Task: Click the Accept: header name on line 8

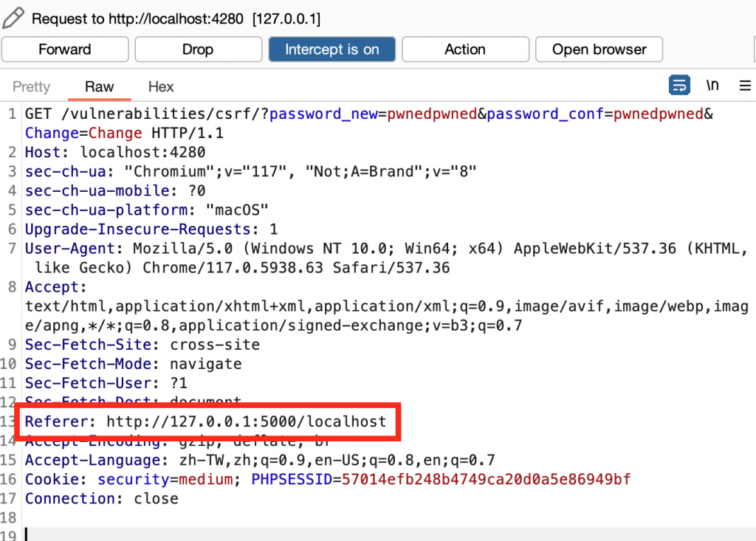Action: (x=55, y=287)
